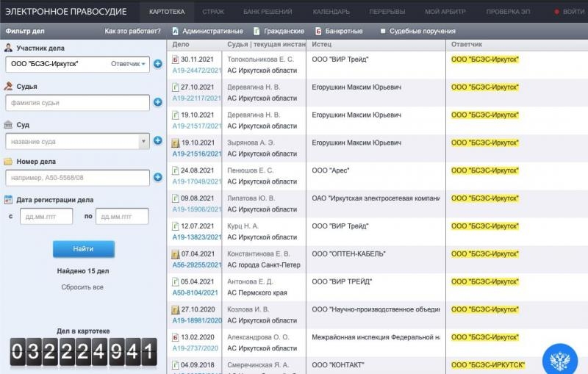The width and height of the screenshot is (588, 374).
Task: Select plaintiff ООО "КОНТАКТ"
Action: [x=338, y=364]
